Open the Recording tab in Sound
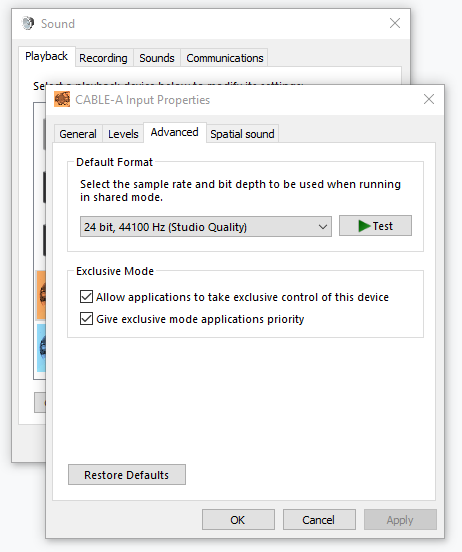The image size is (462, 552). click(103, 58)
